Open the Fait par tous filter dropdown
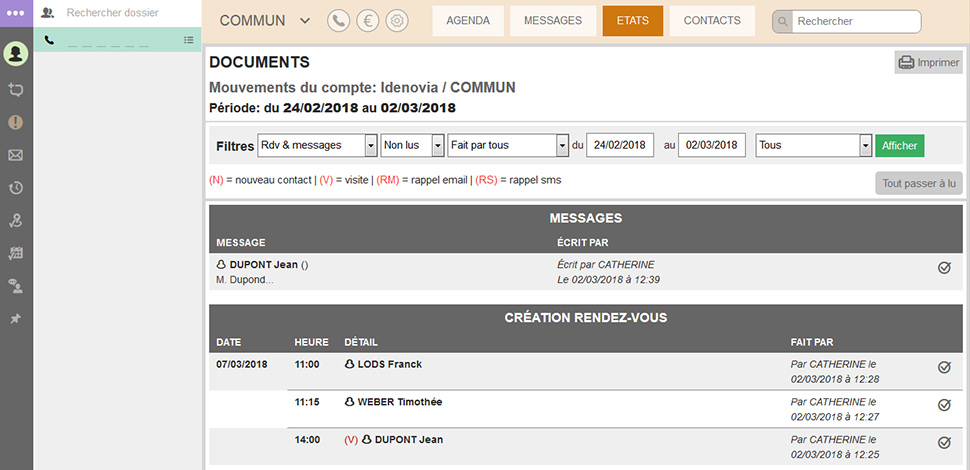This screenshot has height=470, width=970. point(508,145)
